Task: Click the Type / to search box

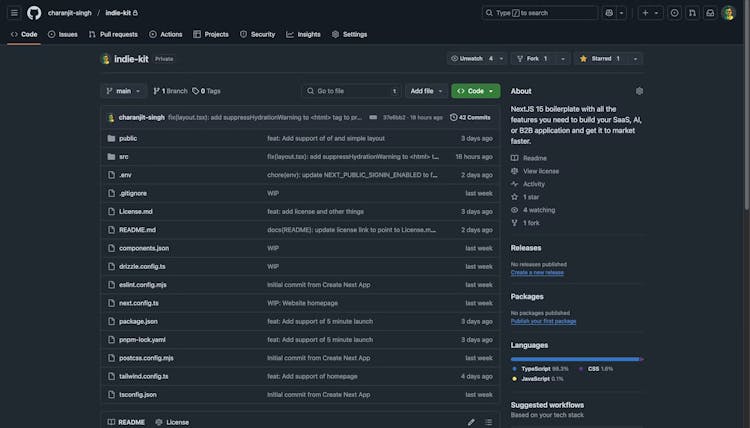Action: click(540, 13)
